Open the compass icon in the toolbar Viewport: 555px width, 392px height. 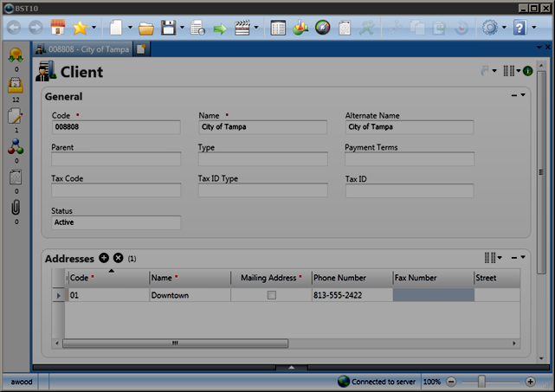coord(322,28)
